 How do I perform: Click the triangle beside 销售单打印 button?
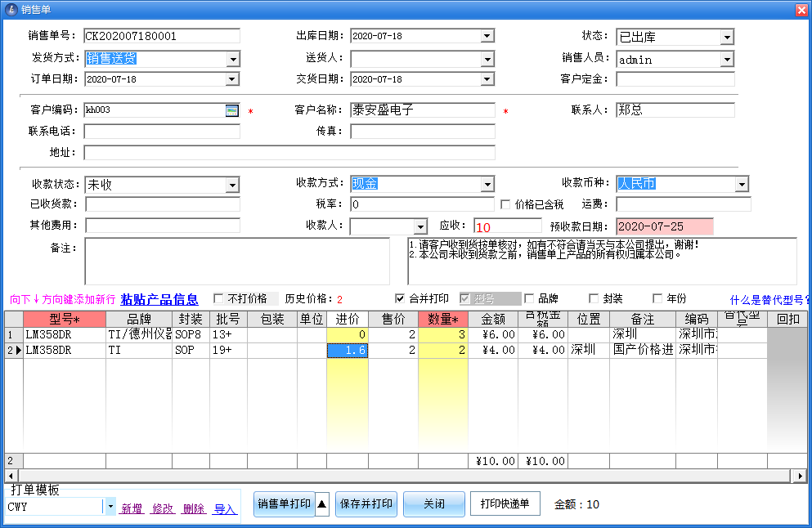[x=321, y=503]
